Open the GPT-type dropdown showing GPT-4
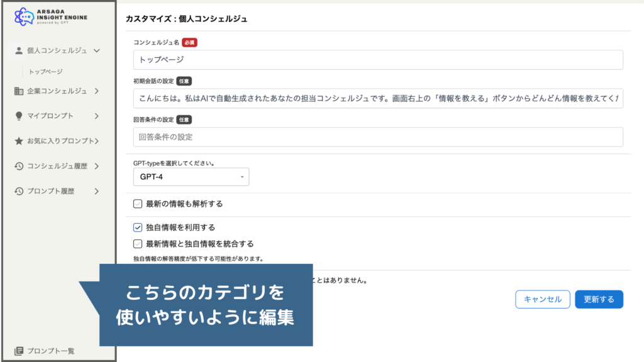 [x=192, y=177]
